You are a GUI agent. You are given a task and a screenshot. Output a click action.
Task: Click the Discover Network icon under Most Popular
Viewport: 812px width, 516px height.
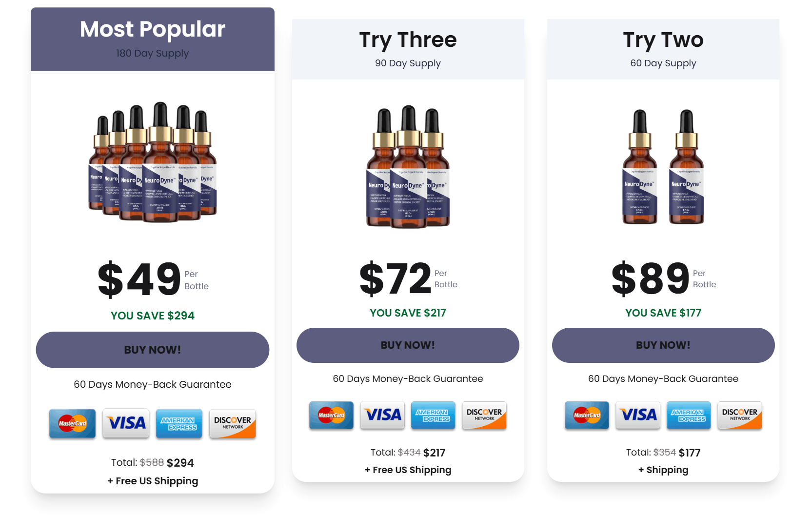point(233,423)
